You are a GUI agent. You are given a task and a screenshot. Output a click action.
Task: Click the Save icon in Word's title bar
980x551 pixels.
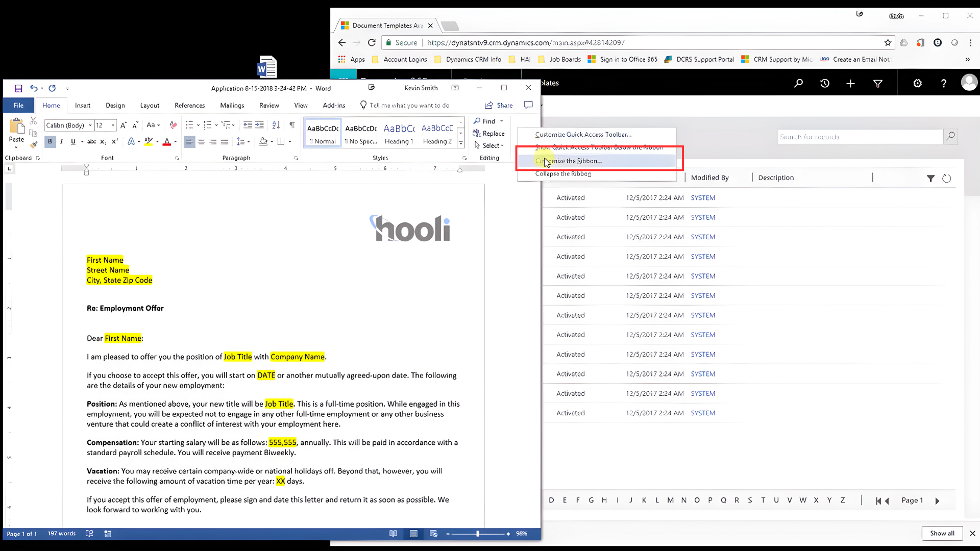[x=18, y=88]
